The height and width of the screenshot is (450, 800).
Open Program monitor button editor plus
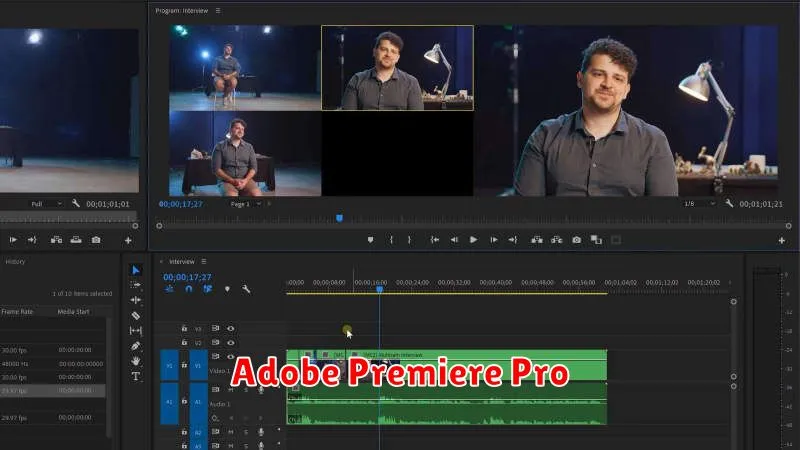click(x=782, y=240)
